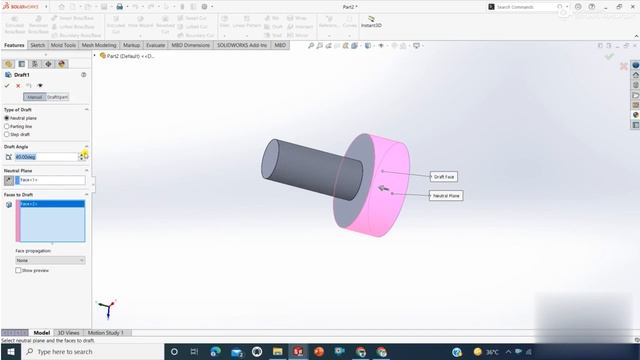Collapse the Draft Angle section

tap(87, 146)
